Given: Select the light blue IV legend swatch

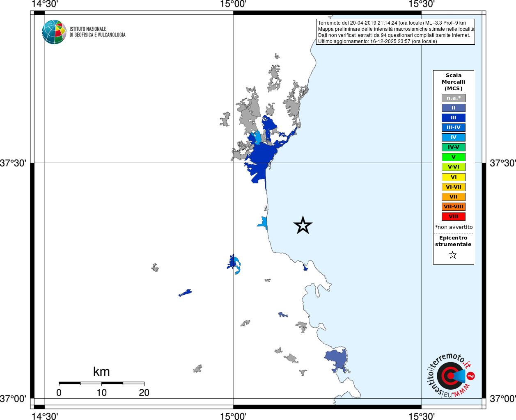Looking at the screenshot, I should pos(453,137).
